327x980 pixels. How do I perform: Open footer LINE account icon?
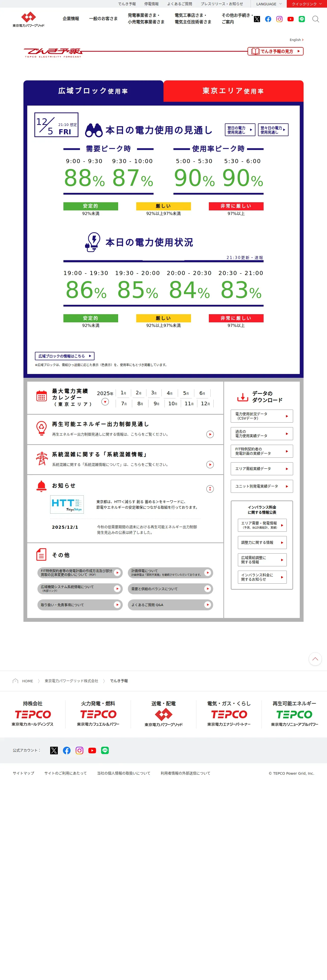click(x=105, y=750)
